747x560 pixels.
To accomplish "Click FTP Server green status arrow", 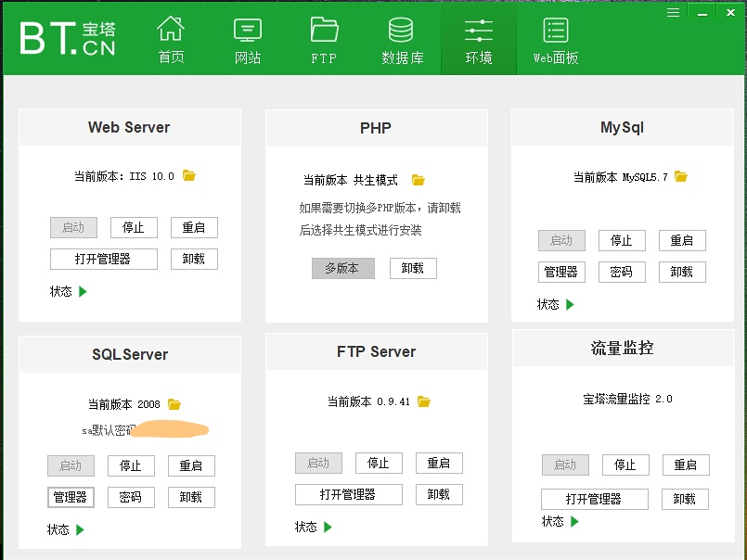I will [x=328, y=527].
